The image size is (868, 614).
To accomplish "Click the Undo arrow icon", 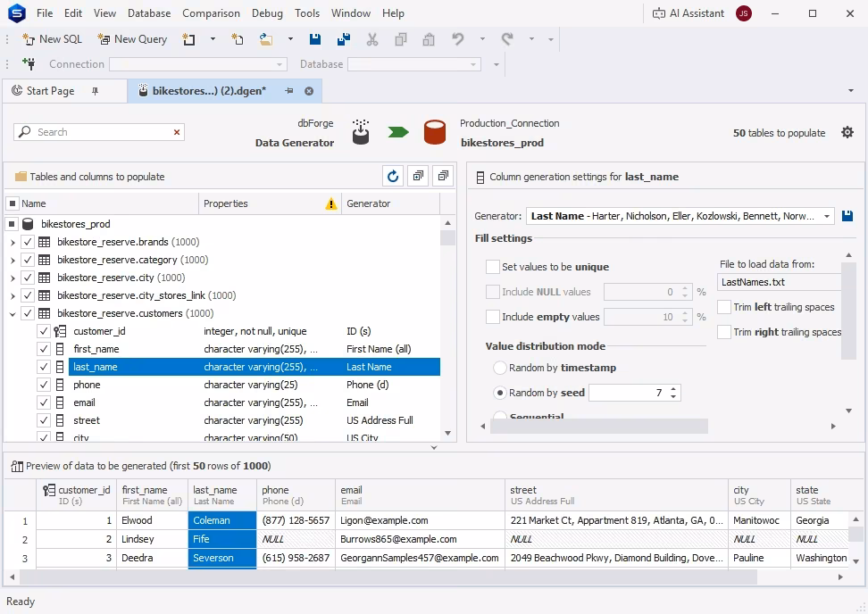I will click(457, 39).
